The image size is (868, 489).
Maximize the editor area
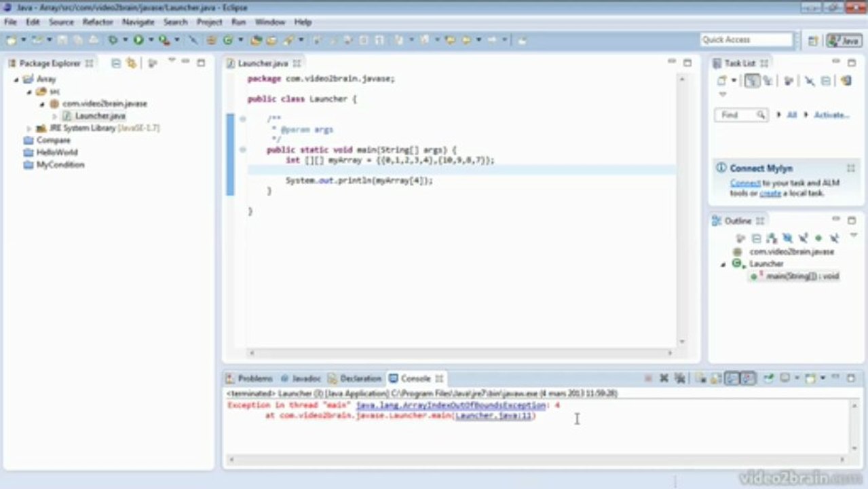click(687, 63)
